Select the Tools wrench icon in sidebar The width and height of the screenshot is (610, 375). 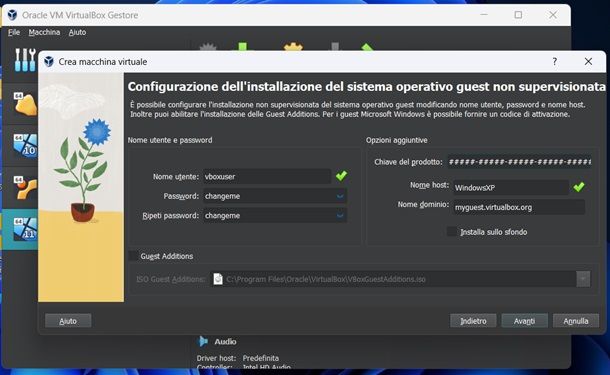coord(25,60)
